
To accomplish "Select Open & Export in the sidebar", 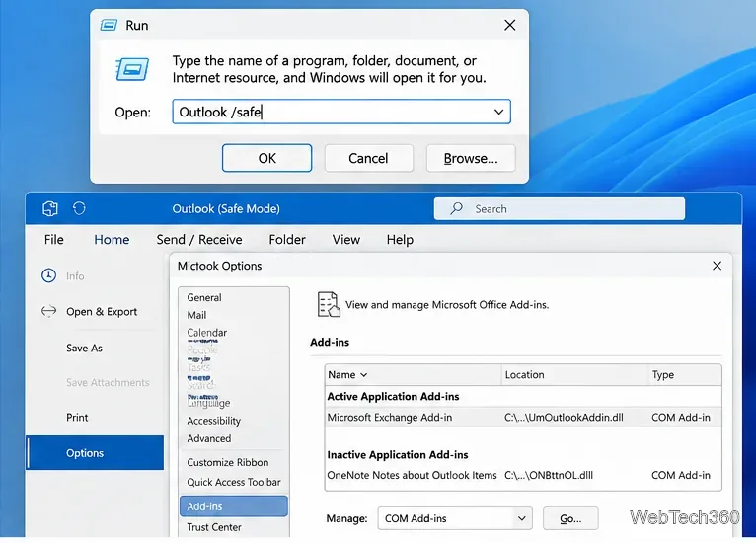I will (102, 312).
